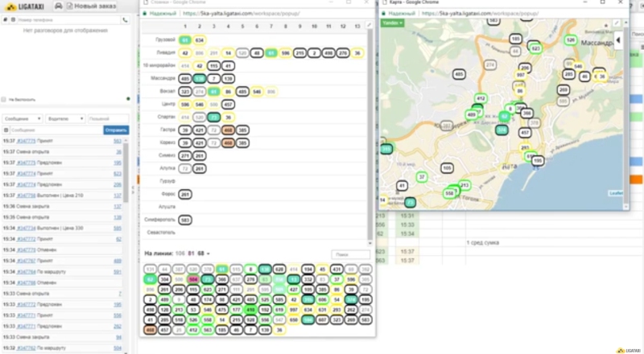Open the Сообщение type dropdown
The width and height of the screenshot is (644, 354).
click(23, 119)
